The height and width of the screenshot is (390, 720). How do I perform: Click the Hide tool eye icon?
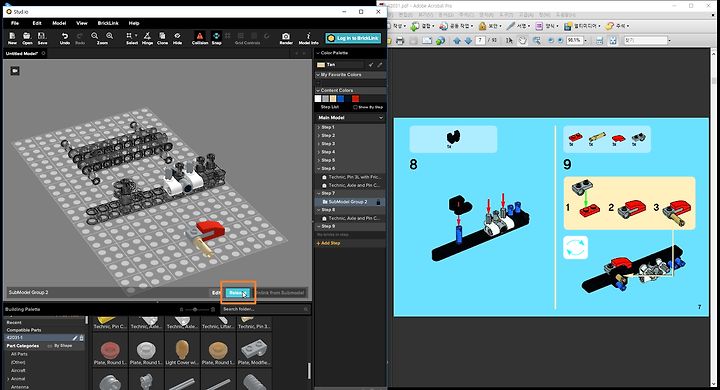click(x=177, y=38)
